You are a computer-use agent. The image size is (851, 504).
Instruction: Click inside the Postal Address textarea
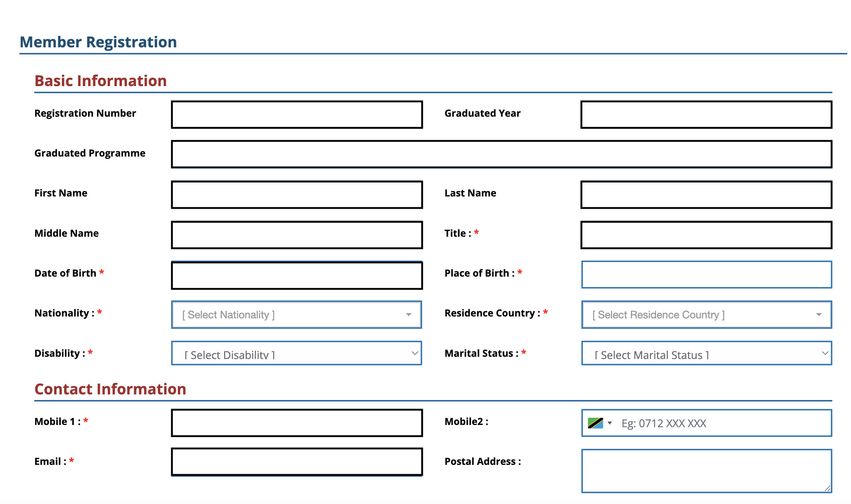coord(706,470)
